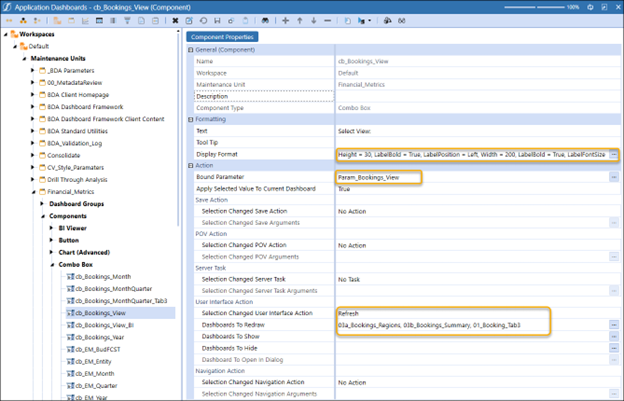Image resolution: width=624 pixels, height=401 pixels.
Task: Click the line chart toolbar icon
Action: tap(85, 21)
